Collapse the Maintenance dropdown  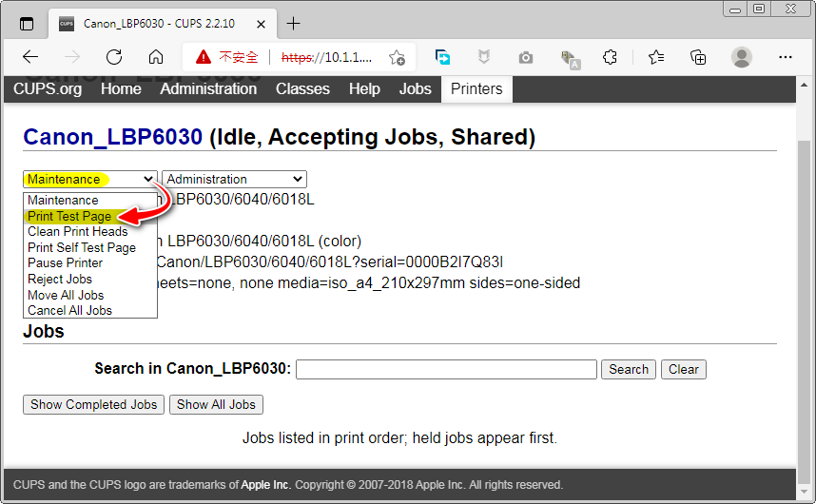point(90,179)
